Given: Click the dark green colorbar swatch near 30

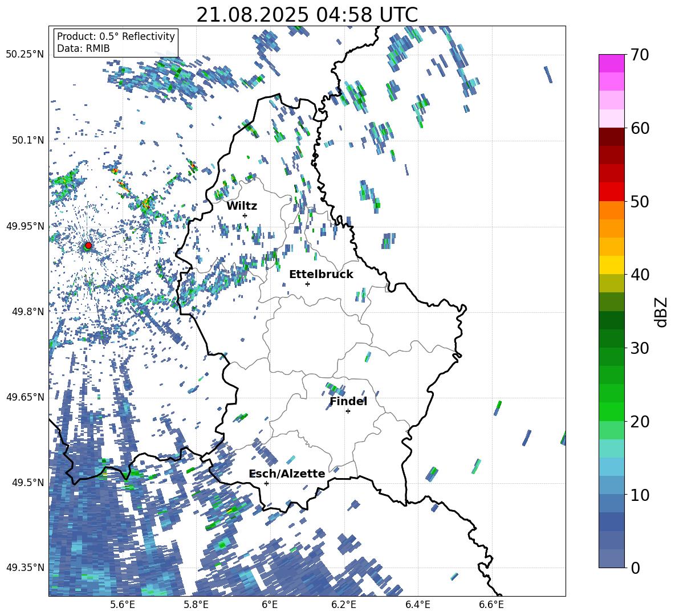Looking at the screenshot, I should [x=611, y=338].
